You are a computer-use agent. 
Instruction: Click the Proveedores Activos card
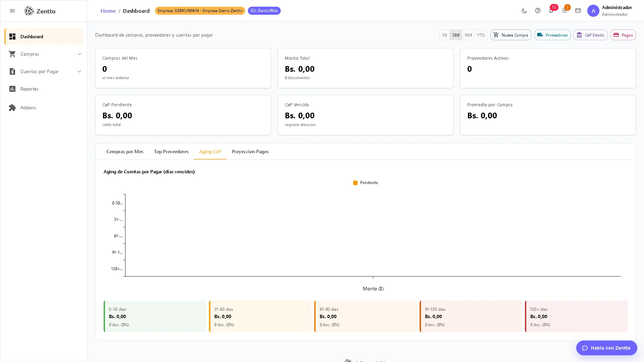(x=548, y=68)
